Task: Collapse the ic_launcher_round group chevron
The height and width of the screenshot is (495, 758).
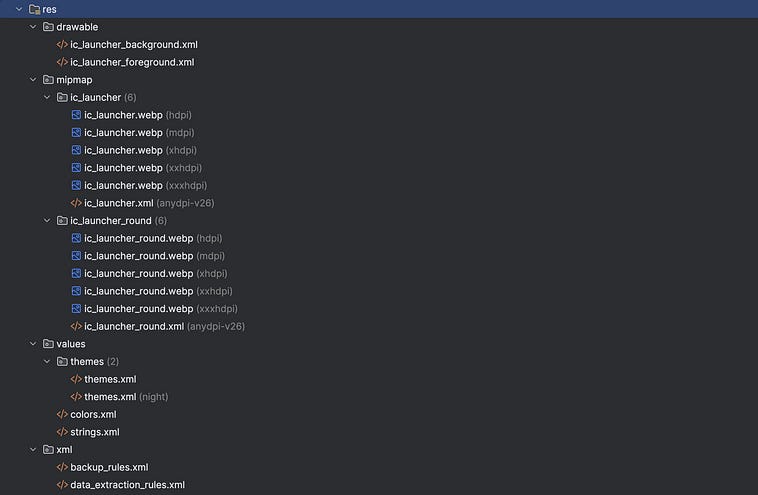Action: 47,220
